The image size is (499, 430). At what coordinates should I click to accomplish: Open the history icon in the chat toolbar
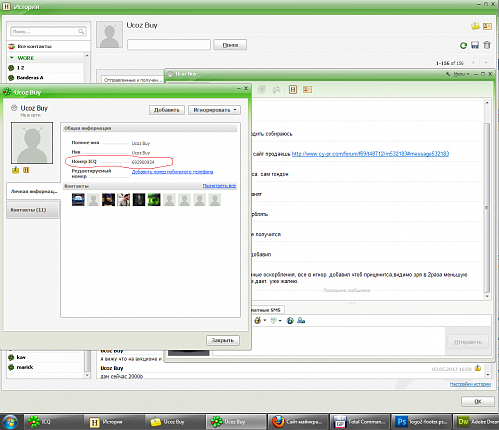click(293, 89)
